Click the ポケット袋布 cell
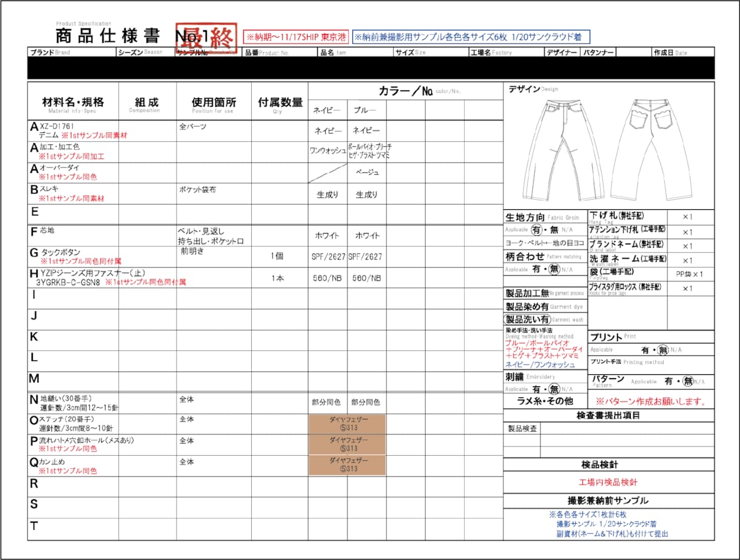This screenshot has height=560, width=740. pos(197,190)
